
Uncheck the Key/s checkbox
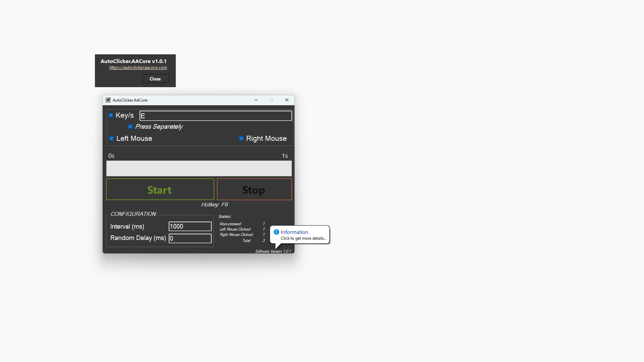coord(111,115)
